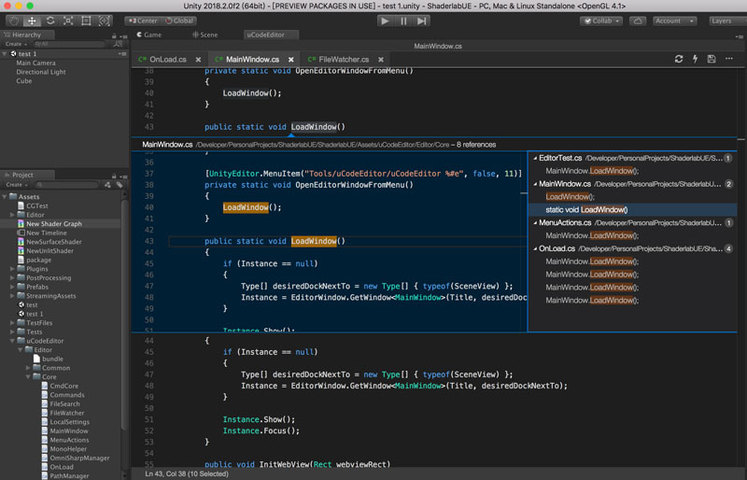Open the OnLoad.cs file tab
This screenshot has width=747, height=480.
(168, 60)
